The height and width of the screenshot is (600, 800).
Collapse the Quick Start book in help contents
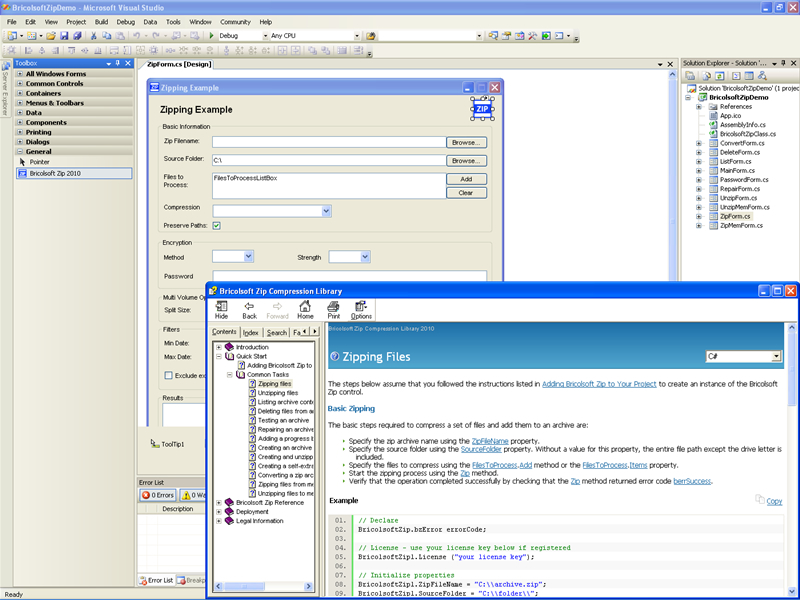point(219,356)
